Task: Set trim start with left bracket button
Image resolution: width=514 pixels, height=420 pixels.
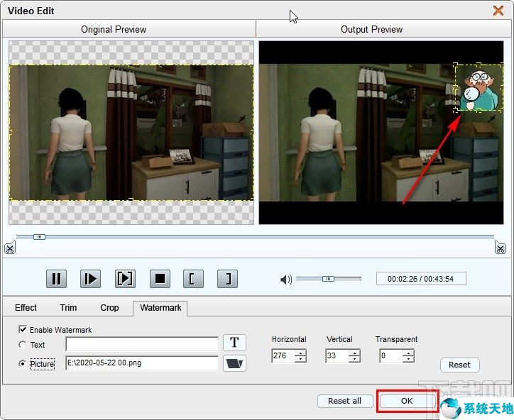Action: point(193,279)
